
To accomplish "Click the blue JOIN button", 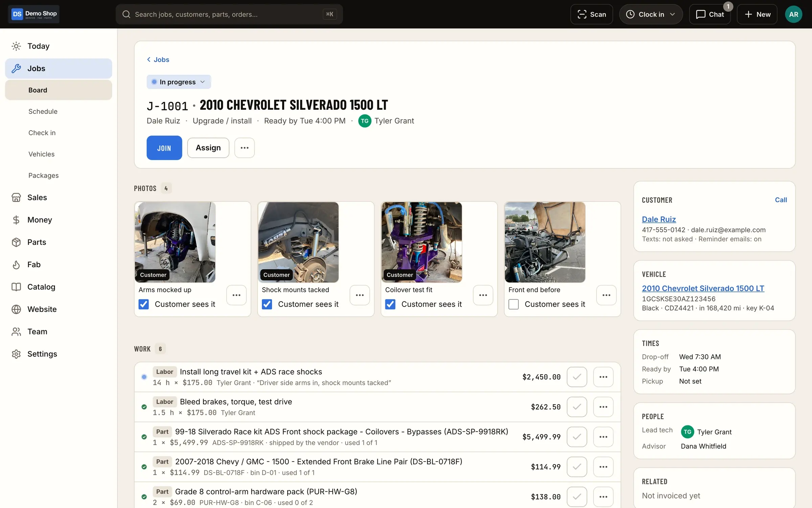I will 164,148.
